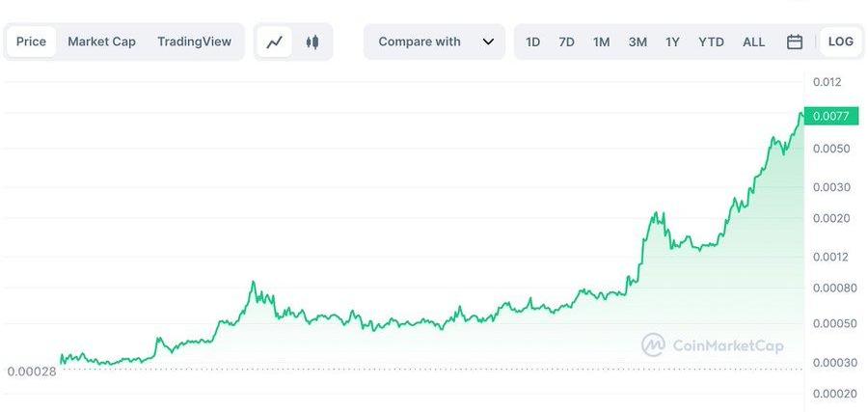Switch to candlestick chart icon

[312, 42]
